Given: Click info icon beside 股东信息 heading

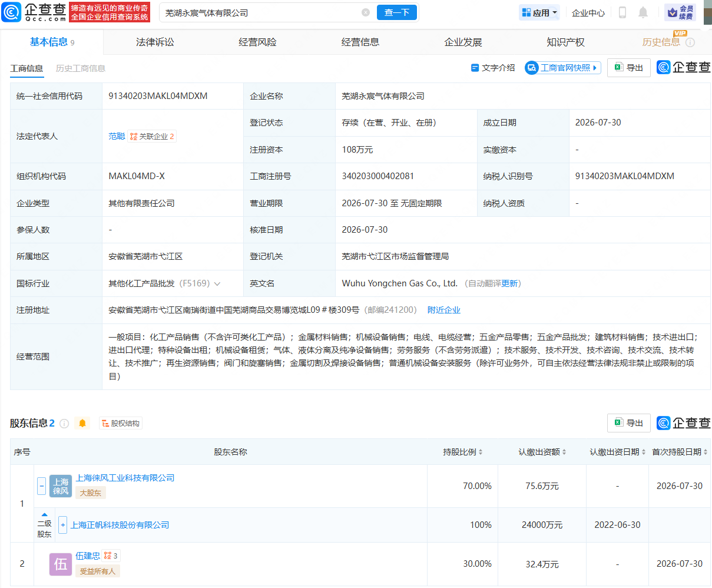Looking at the screenshot, I should (x=64, y=423).
